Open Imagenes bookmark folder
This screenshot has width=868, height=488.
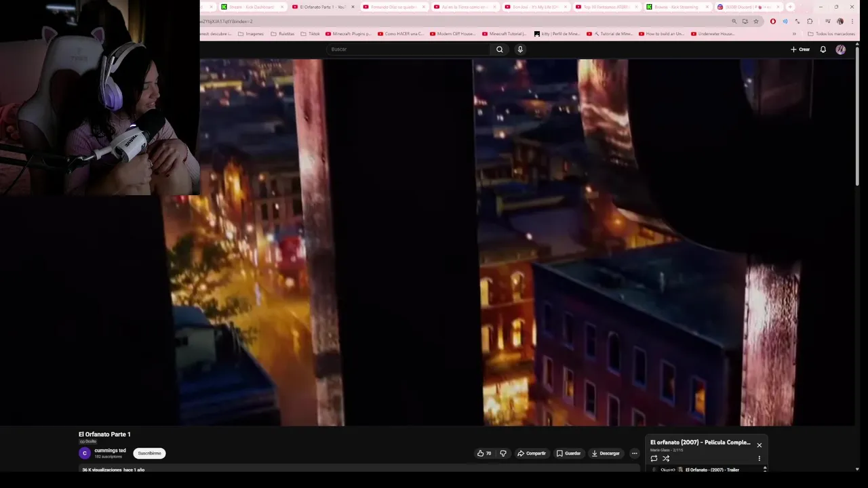(x=251, y=34)
